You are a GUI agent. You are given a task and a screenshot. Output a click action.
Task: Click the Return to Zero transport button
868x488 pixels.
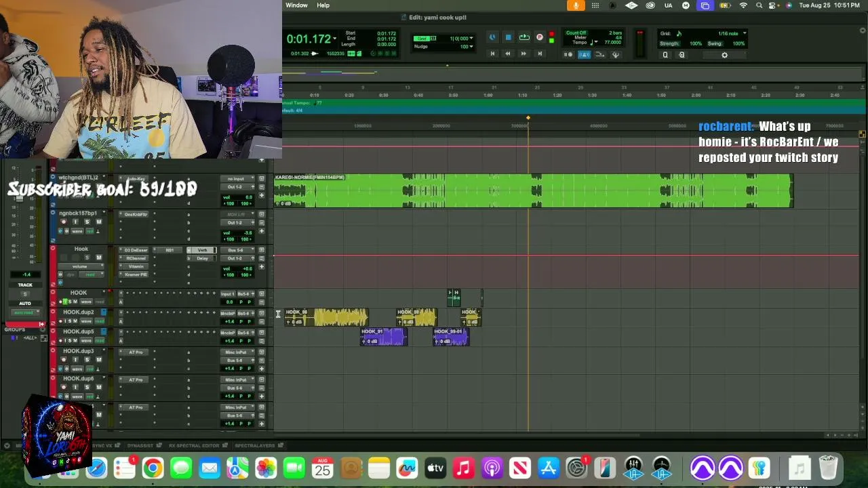[x=492, y=54]
